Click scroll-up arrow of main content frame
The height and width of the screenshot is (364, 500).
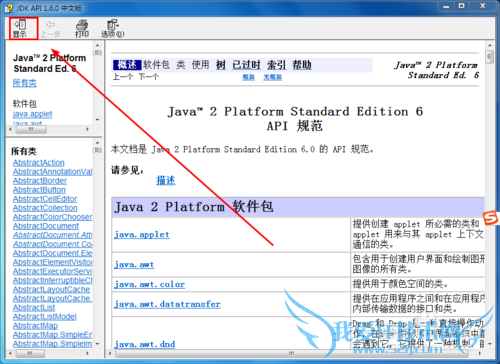490,45
